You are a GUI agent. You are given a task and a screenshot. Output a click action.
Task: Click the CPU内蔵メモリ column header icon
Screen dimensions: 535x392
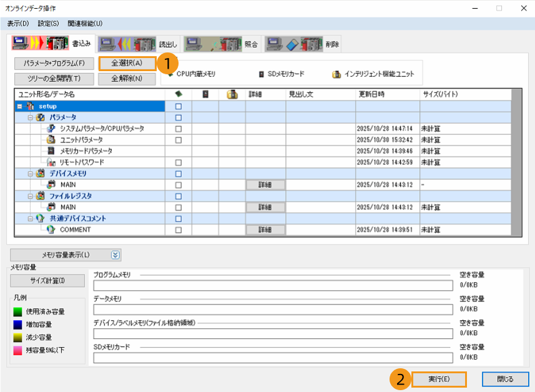tap(178, 94)
